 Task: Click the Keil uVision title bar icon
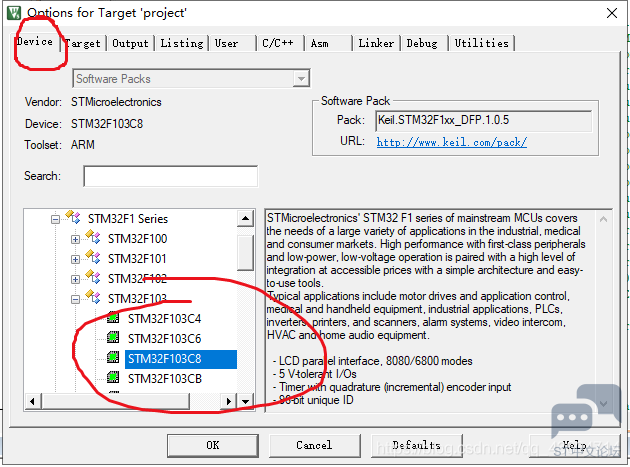tap(14, 12)
